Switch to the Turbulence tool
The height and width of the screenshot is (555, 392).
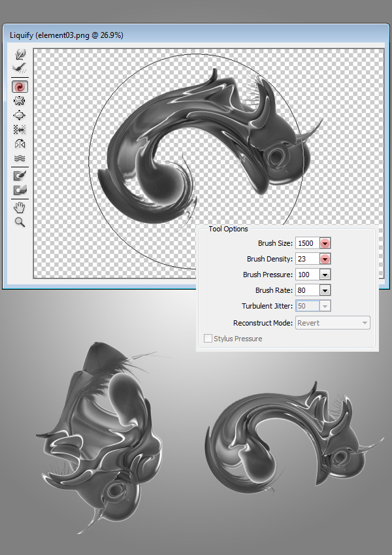20,158
